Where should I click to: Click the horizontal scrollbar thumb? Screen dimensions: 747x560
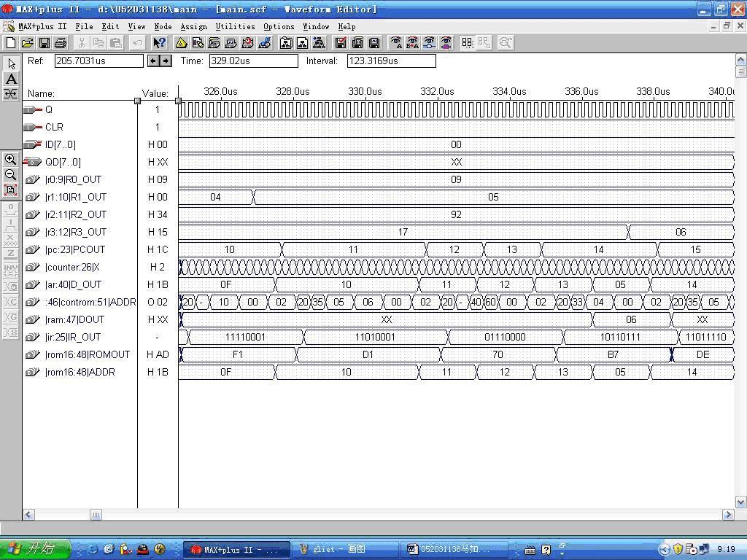pyautogui.click(x=96, y=515)
